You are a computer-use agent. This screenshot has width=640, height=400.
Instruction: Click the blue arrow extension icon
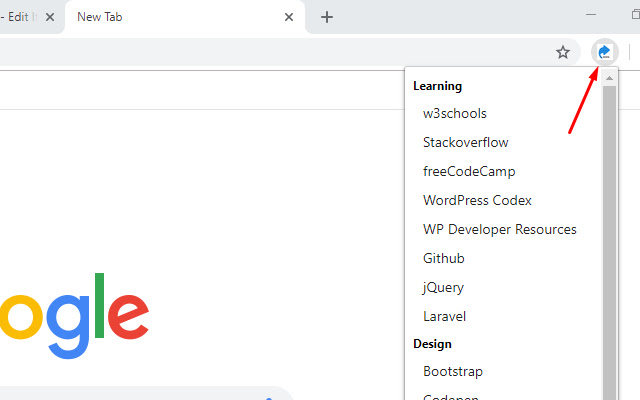604,52
